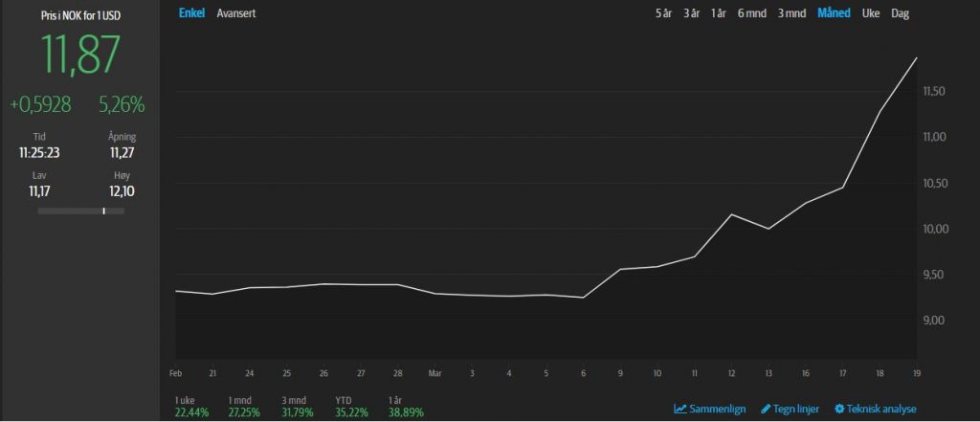Select the Måned chart period
This screenshot has height=422, width=980.
(x=833, y=13)
